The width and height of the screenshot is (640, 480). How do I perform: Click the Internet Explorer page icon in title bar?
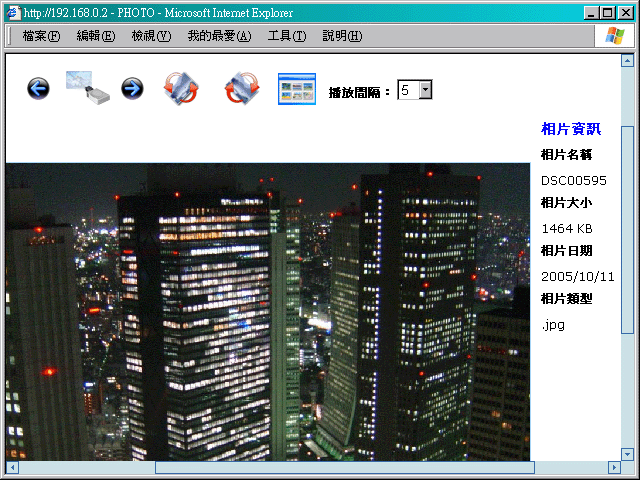coord(13,13)
